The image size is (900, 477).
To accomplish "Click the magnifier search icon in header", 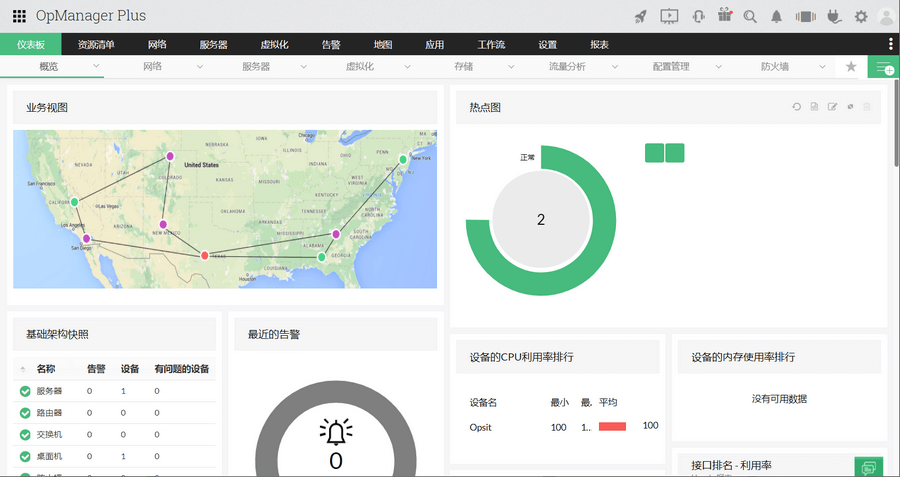I will pos(750,17).
